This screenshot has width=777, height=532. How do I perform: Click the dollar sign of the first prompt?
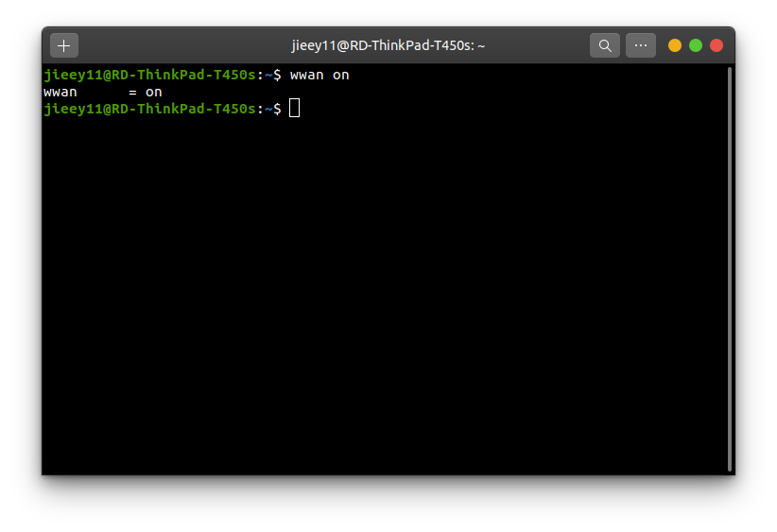click(x=277, y=75)
